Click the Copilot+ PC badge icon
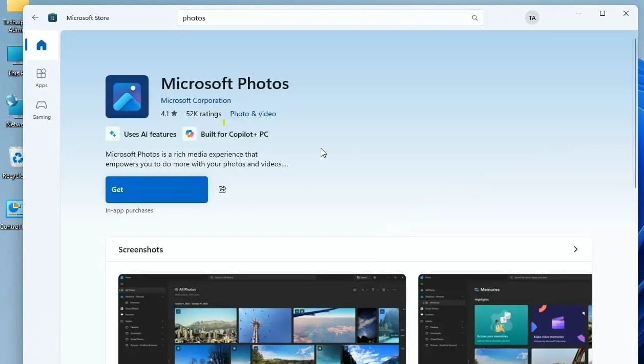This screenshot has width=644, height=364. [190, 134]
